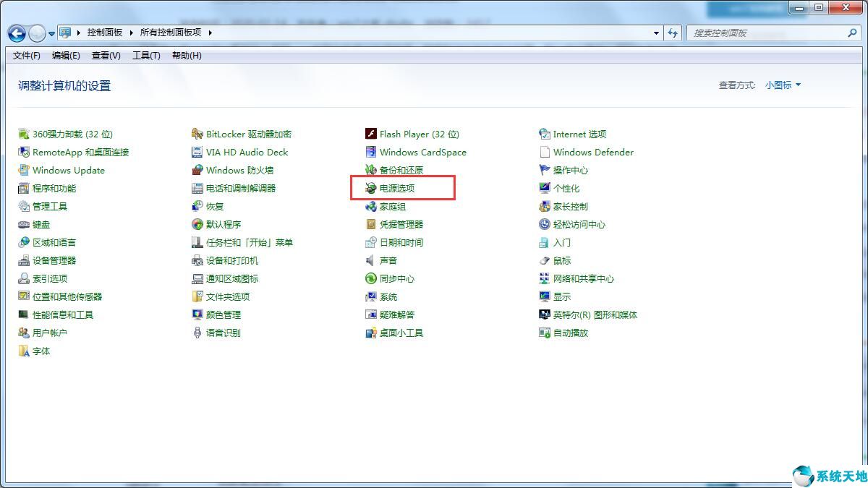Click the refresh button beside address bar
868x488 pixels.
tap(673, 33)
